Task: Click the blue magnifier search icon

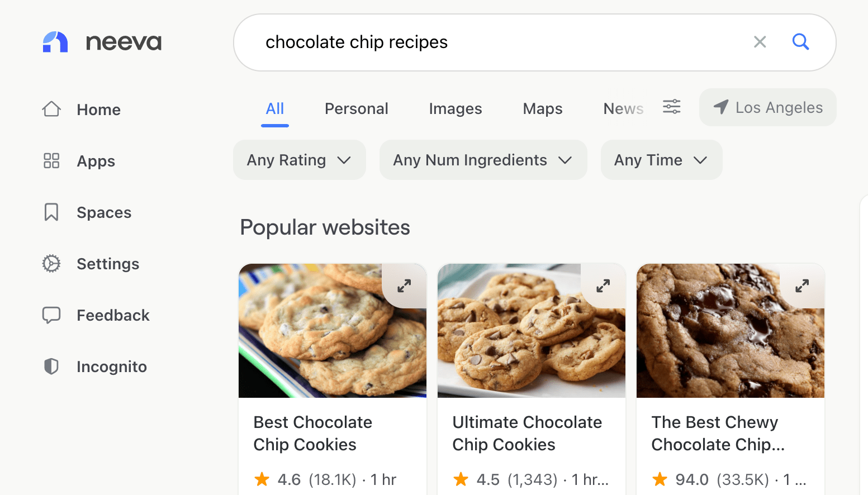Action: point(800,41)
